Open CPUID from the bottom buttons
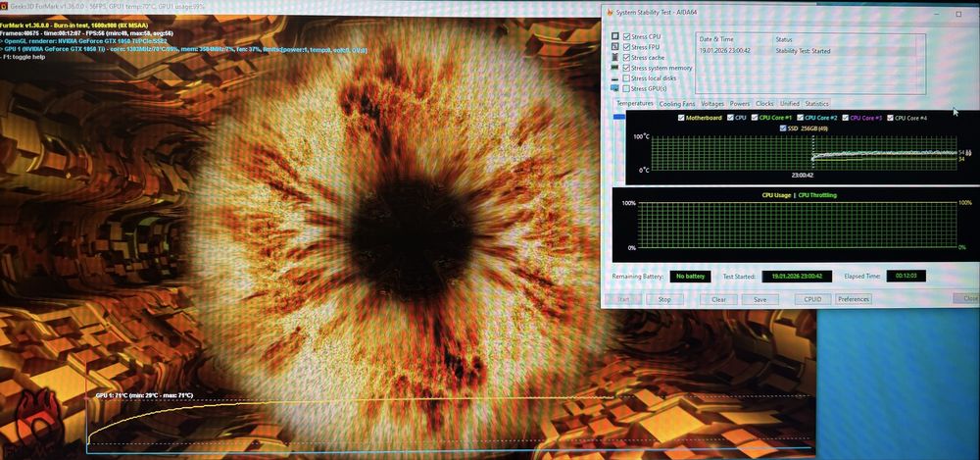The width and height of the screenshot is (980, 460). (x=813, y=299)
